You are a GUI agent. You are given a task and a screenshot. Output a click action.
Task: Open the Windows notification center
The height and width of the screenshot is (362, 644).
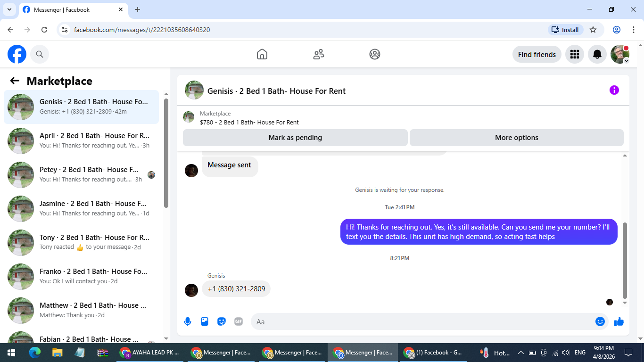[628, 353]
